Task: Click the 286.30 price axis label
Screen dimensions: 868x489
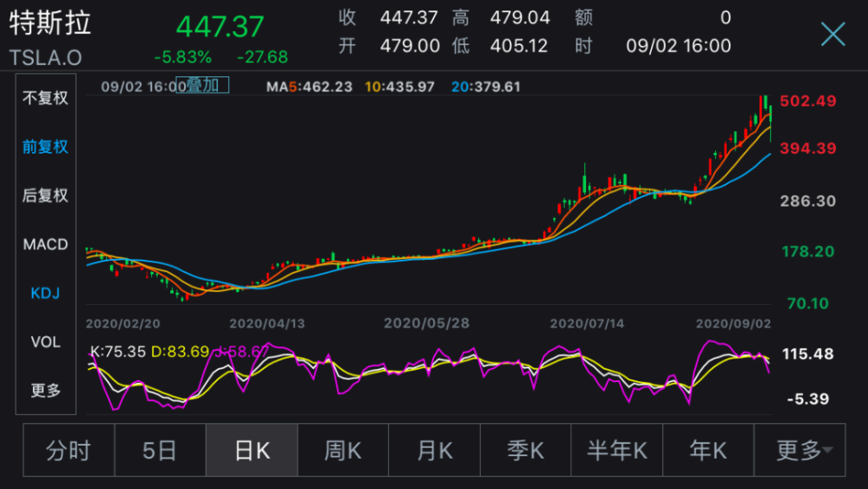Action: tap(807, 201)
